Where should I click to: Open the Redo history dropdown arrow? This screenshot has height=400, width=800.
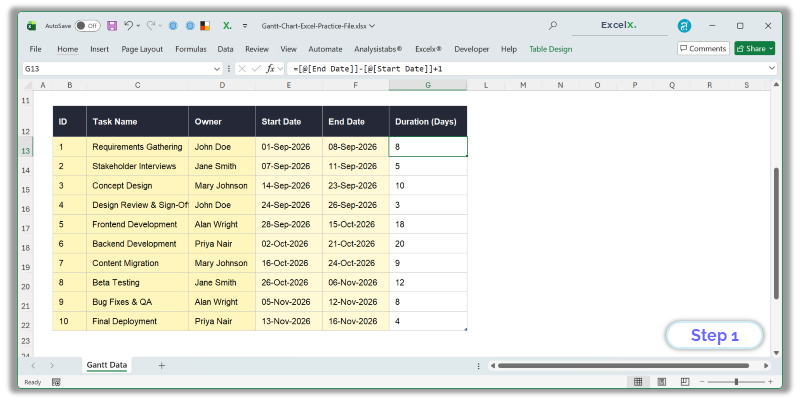pos(160,26)
